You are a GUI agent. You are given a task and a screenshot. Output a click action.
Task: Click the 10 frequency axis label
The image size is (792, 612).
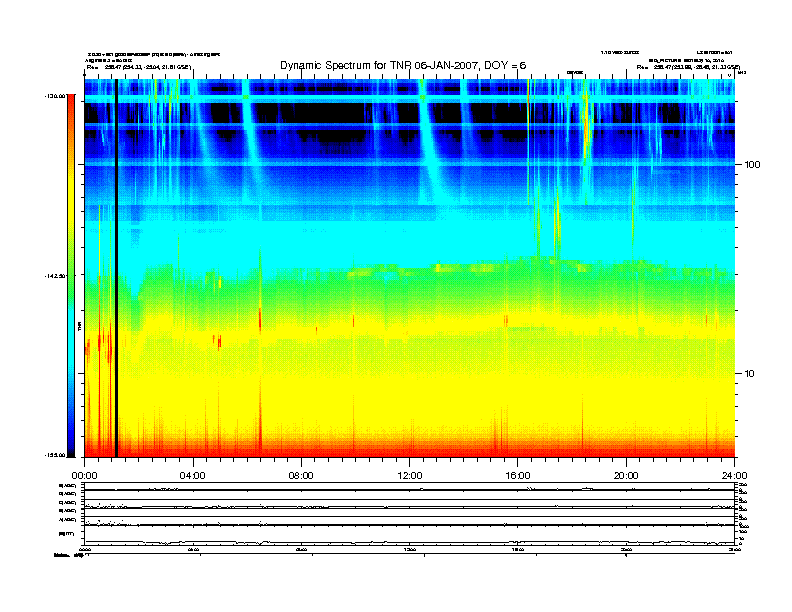[x=750, y=374]
